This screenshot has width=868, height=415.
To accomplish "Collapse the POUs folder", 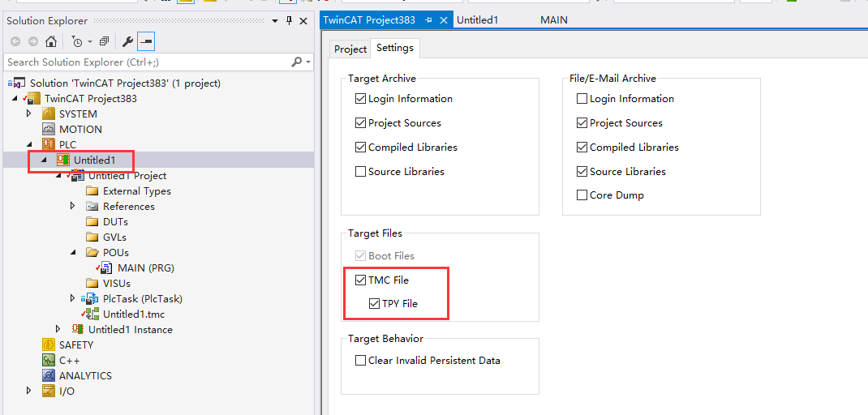I will pos(72,253).
